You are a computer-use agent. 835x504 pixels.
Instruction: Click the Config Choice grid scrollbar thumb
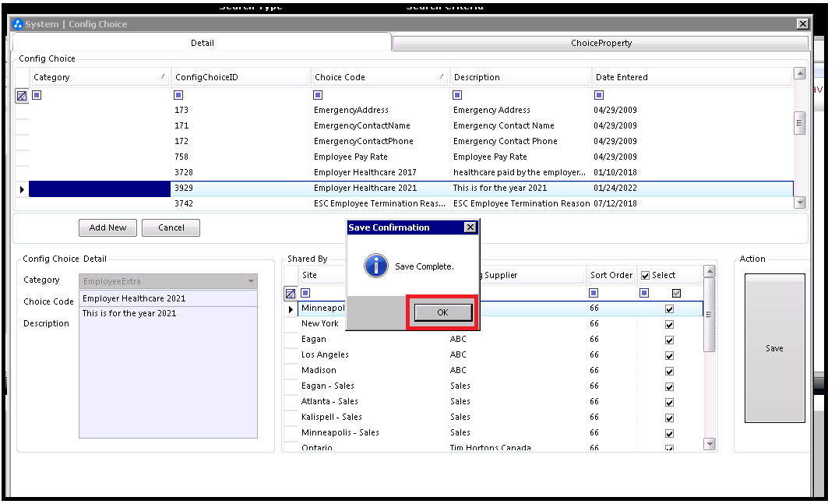(799, 124)
